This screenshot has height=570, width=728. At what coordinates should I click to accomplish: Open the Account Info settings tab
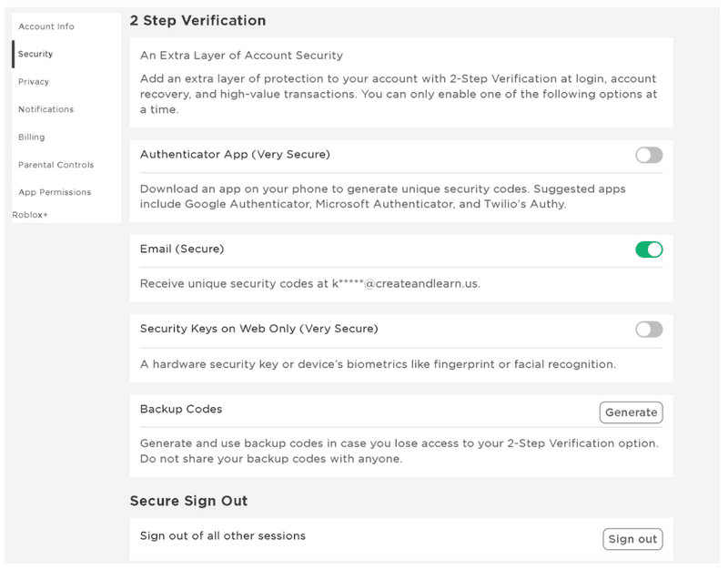click(x=46, y=26)
